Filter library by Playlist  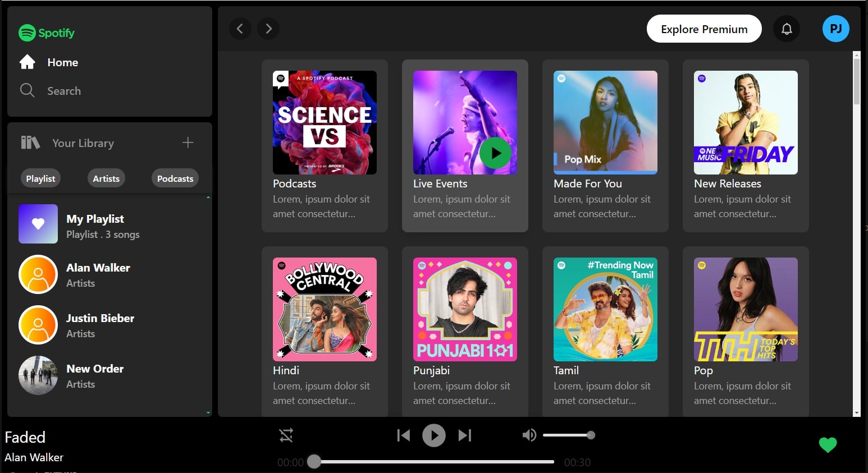click(40, 178)
